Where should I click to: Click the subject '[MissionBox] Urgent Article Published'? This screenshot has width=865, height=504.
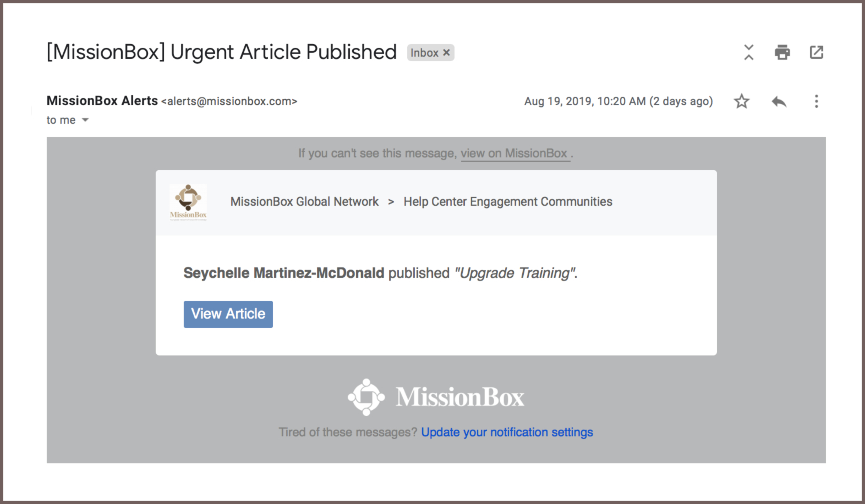click(222, 52)
